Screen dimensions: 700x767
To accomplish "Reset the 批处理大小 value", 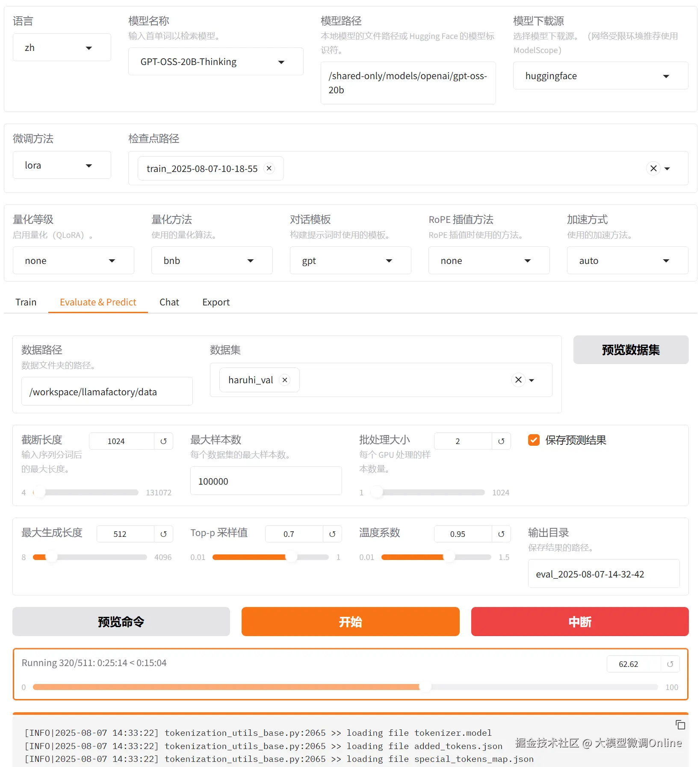I will pyautogui.click(x=501, y=441).
